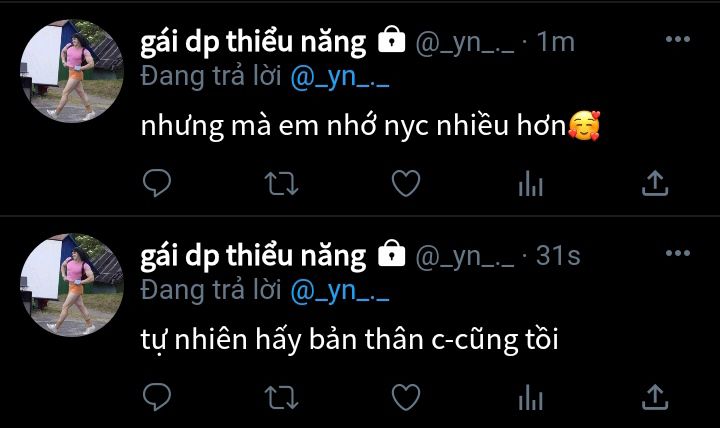Open profile picture on the first tweet
The width and height of the screenshot is (720, 428).
tap(72, 71)
